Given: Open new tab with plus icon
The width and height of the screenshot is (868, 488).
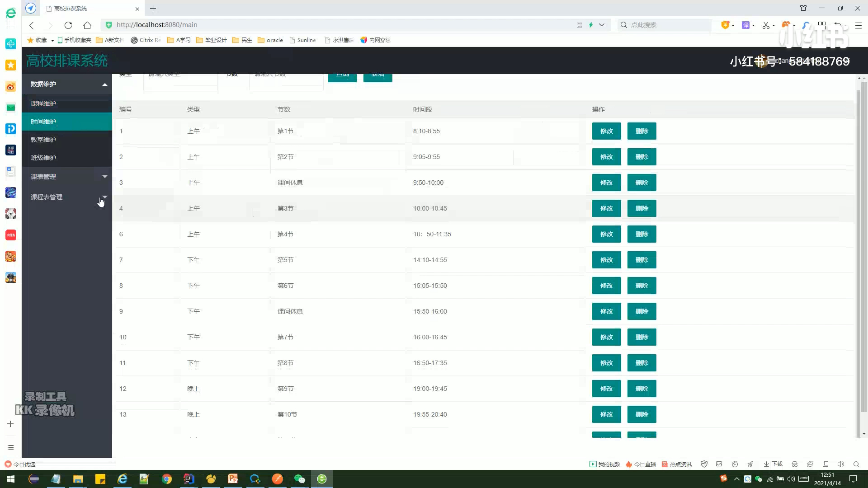Looking at the screenshot, I should 153,9.
